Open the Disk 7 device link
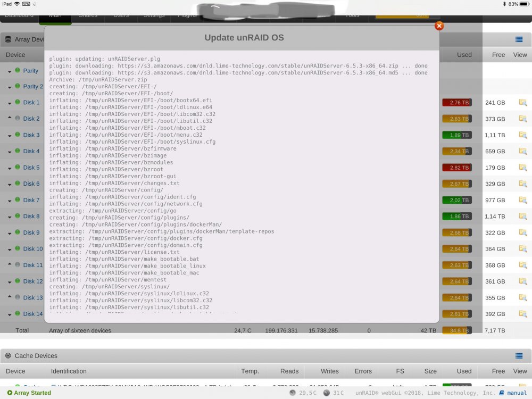 (31, 200)
